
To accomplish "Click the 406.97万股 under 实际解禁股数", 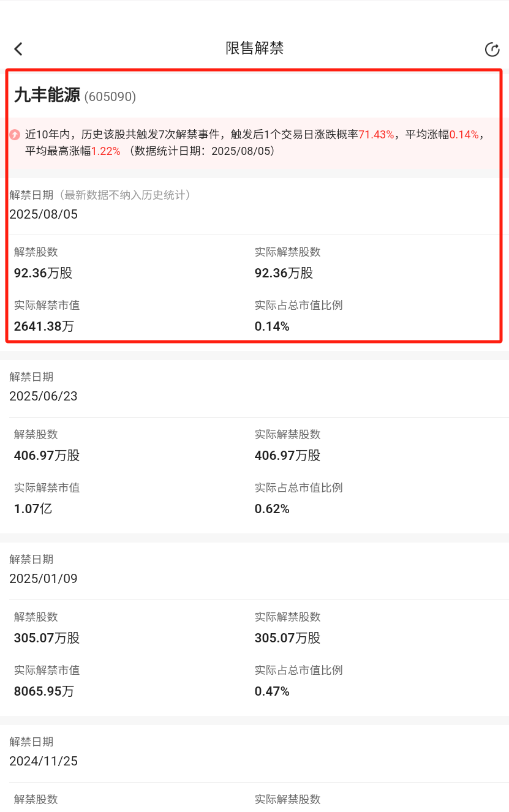I will [287, 456].
